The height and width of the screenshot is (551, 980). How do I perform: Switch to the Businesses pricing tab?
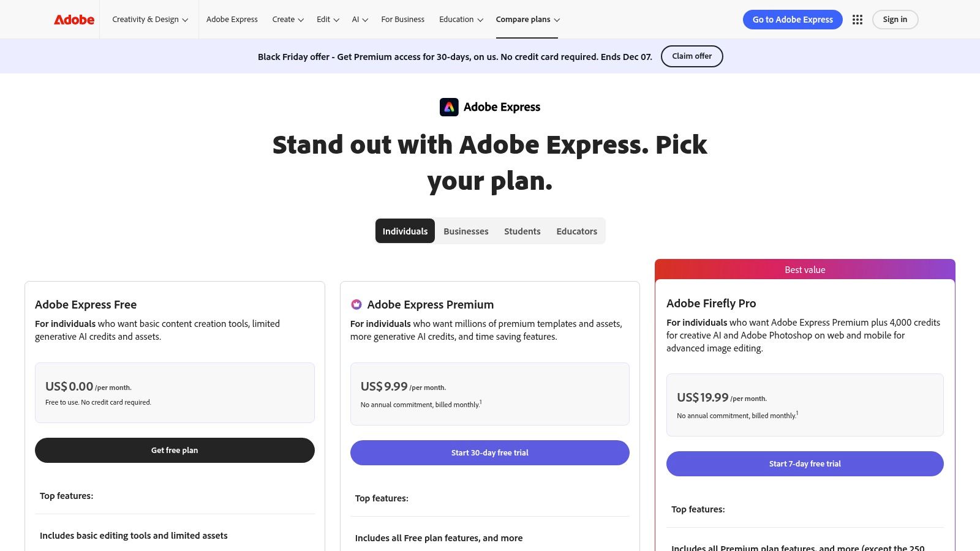466,231
